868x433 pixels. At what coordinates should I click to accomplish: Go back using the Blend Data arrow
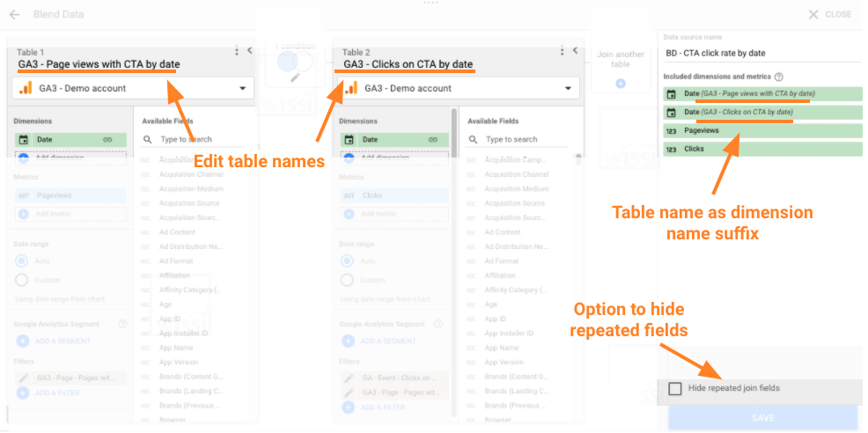point(14,14)
